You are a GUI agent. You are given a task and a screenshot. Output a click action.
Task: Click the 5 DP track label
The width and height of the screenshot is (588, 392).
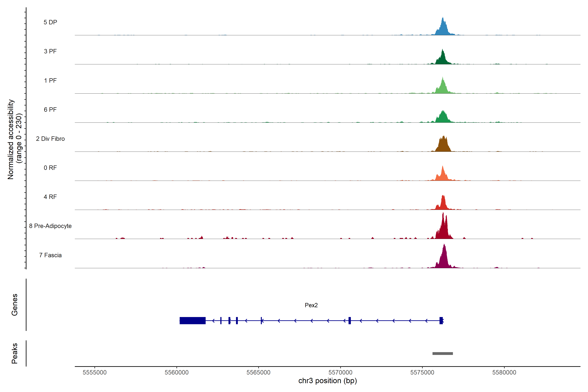click(50, 22)
